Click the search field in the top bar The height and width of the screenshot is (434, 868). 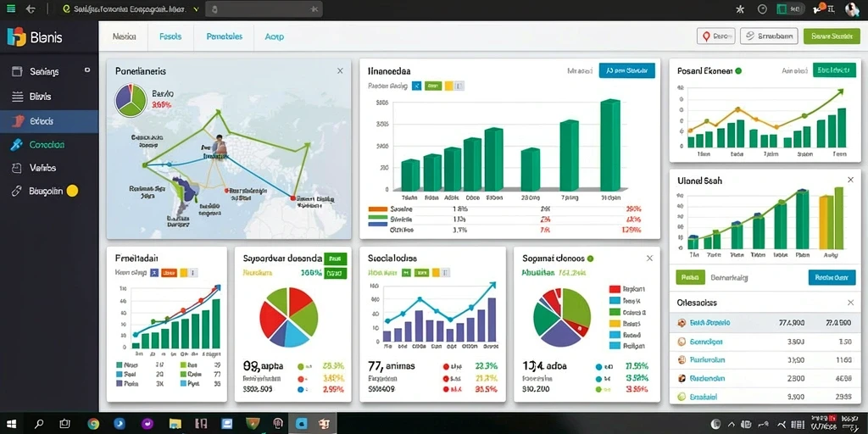264,9
